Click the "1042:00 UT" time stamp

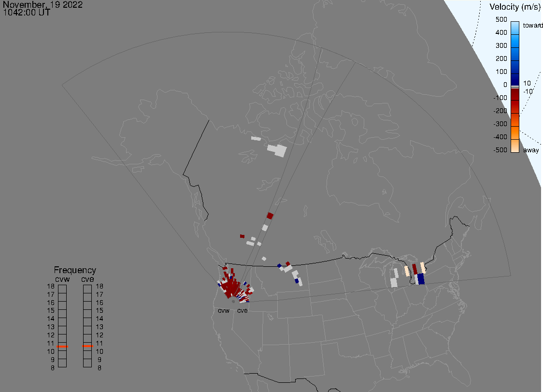pos(27,13)
